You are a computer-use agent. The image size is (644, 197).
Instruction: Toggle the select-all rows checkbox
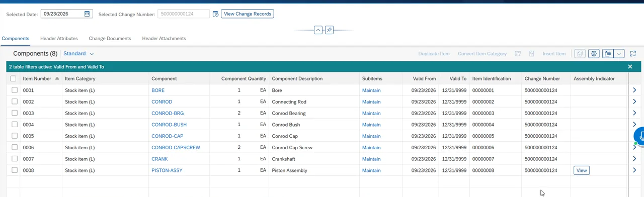coord(13,78)
